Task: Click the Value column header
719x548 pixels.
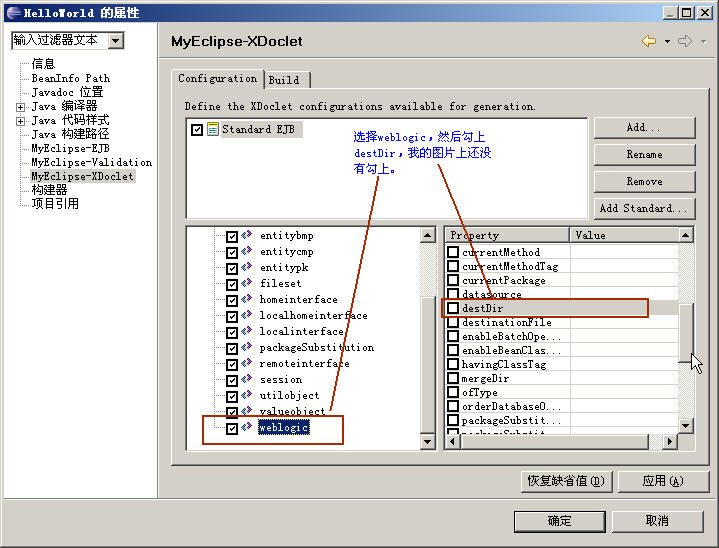Action: [624, 235]
